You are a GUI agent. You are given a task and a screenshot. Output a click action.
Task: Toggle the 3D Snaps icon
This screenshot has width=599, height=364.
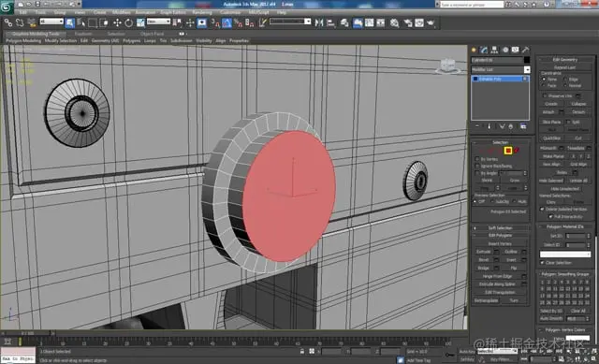(x=215, y=22)
